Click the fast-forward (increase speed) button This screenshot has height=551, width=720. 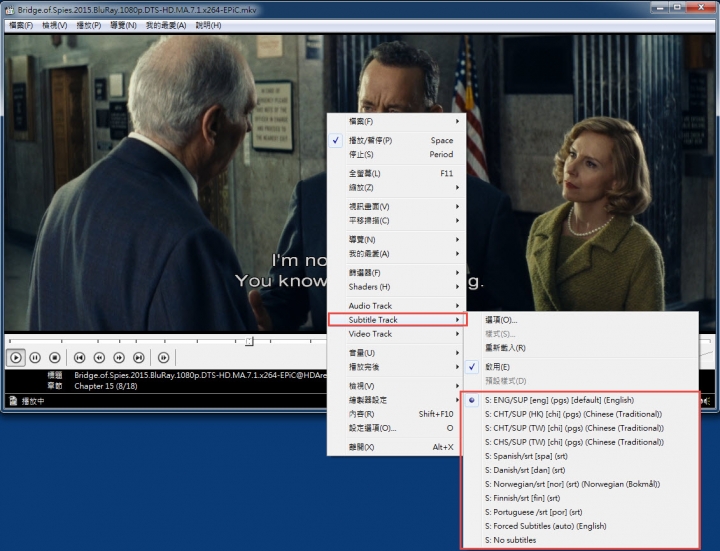[119, 357]
